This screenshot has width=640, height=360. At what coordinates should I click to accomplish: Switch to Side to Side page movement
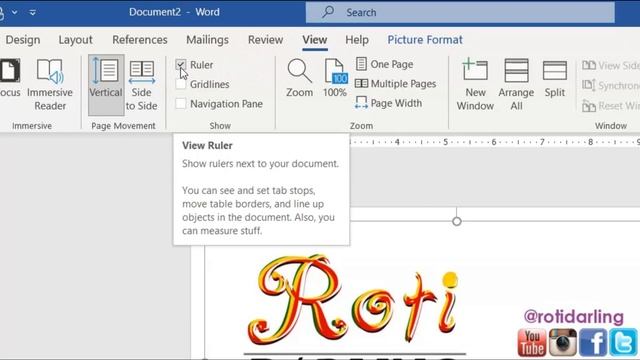pyautogui.click(x=141, y=85)
